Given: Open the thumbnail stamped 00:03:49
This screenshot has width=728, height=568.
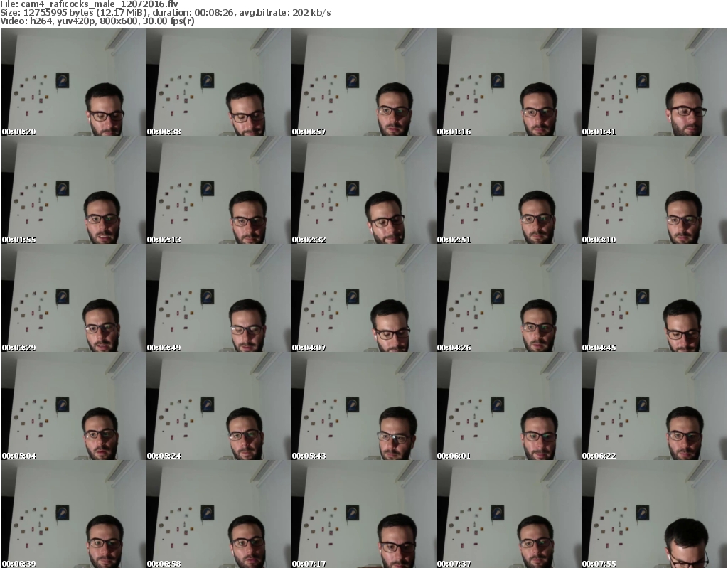Looking at the screenshot, I should tap(219, 298).
